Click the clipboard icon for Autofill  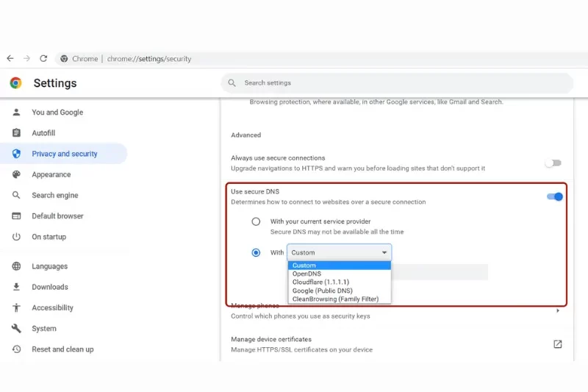point(16,133)
